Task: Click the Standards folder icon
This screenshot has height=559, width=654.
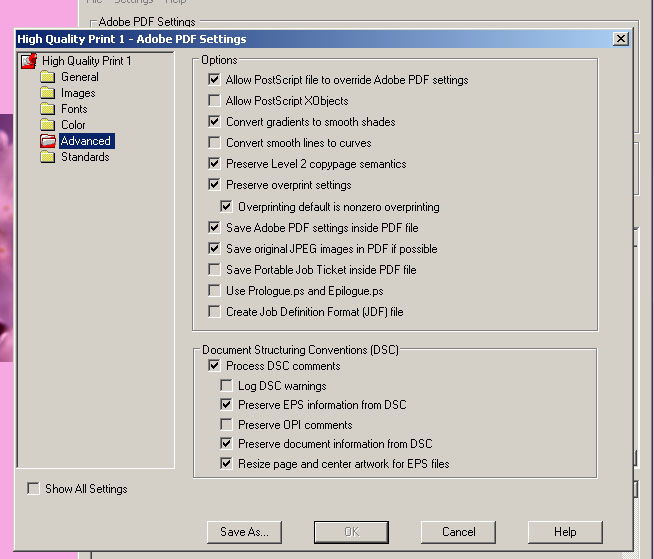Action: click(x=48, y=157)
